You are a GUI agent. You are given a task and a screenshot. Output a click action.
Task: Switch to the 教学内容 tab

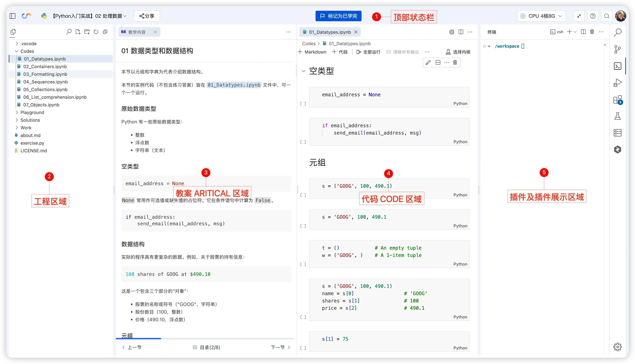[x=137, y=32]
